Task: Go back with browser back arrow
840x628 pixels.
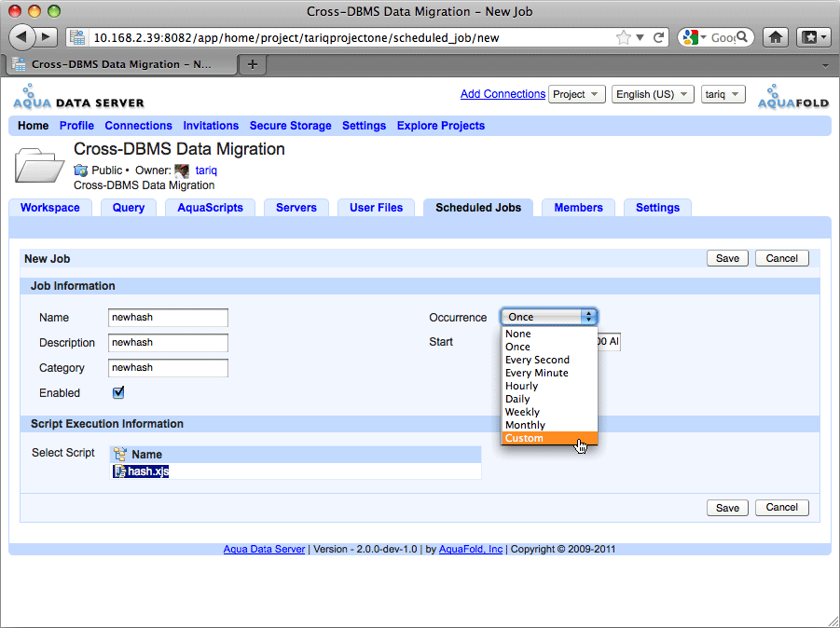Action: [21, 37]
